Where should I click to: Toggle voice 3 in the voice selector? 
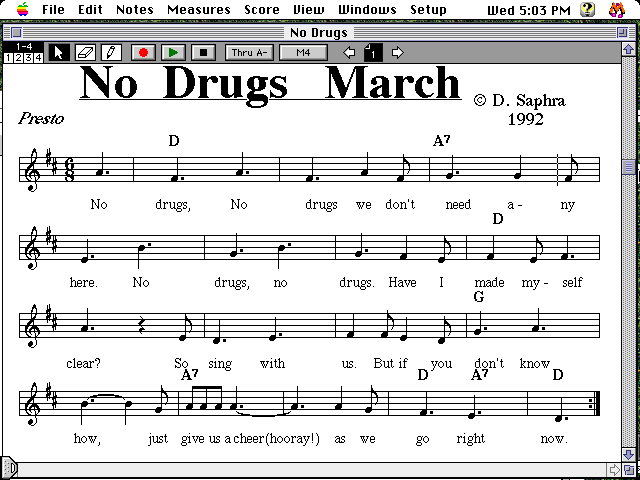[x=28, y=58]
